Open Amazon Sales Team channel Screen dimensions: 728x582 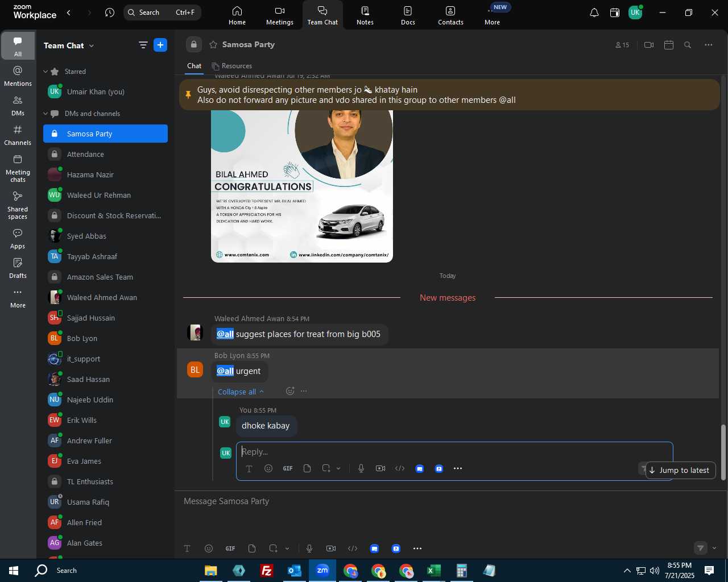pyautogui.click(x=105, y=277)
